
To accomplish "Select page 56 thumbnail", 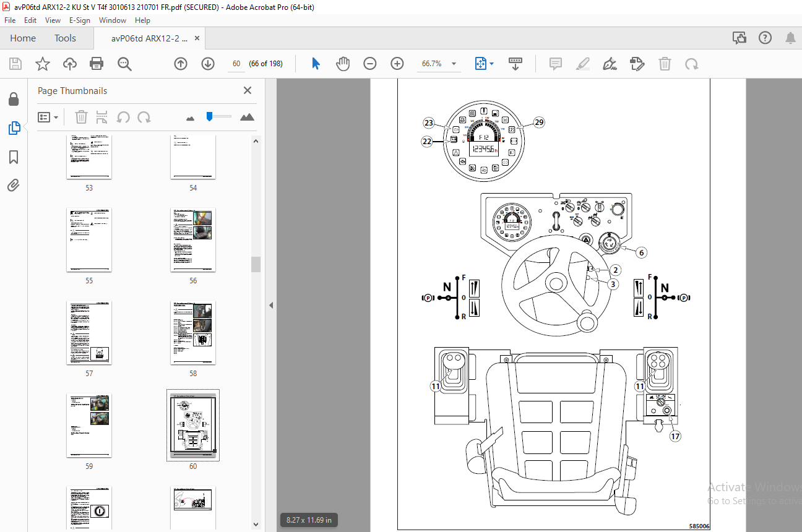I will click(x=193, y=240).
